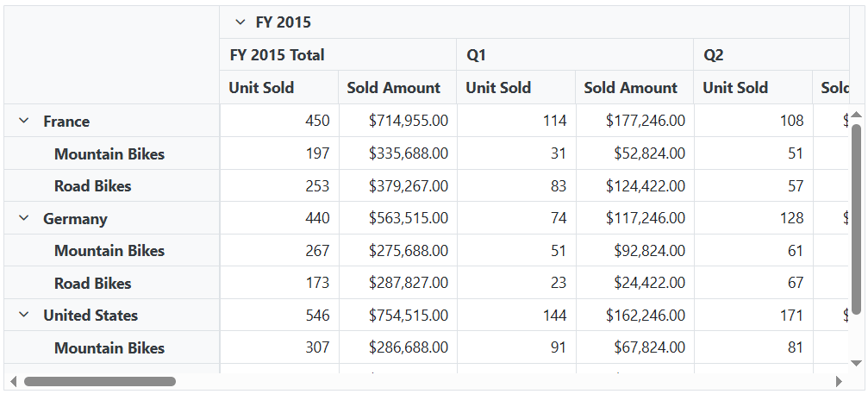The width and height of the screenshot is (868, 394).
Task: Click the scroll left arrow
Action: (x=12, y=381)
